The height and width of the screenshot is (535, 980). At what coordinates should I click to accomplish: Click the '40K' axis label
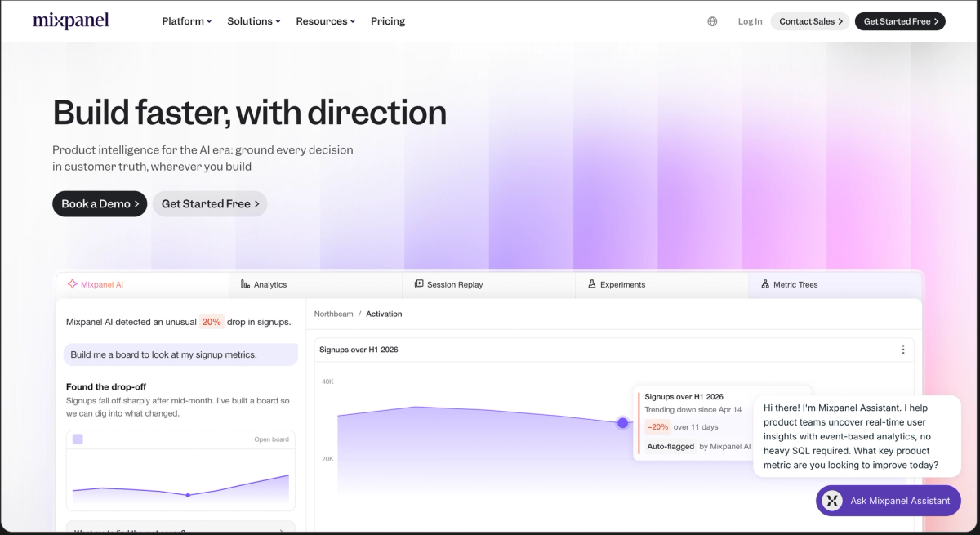point(327,381)
